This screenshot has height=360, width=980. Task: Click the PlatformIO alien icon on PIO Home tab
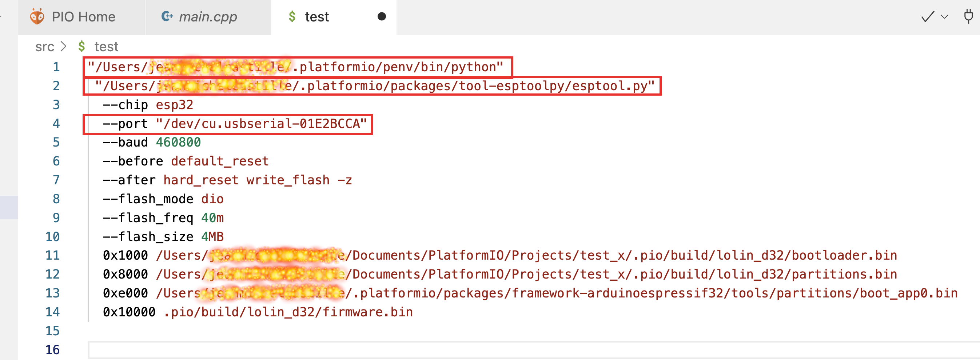point(37,17)
